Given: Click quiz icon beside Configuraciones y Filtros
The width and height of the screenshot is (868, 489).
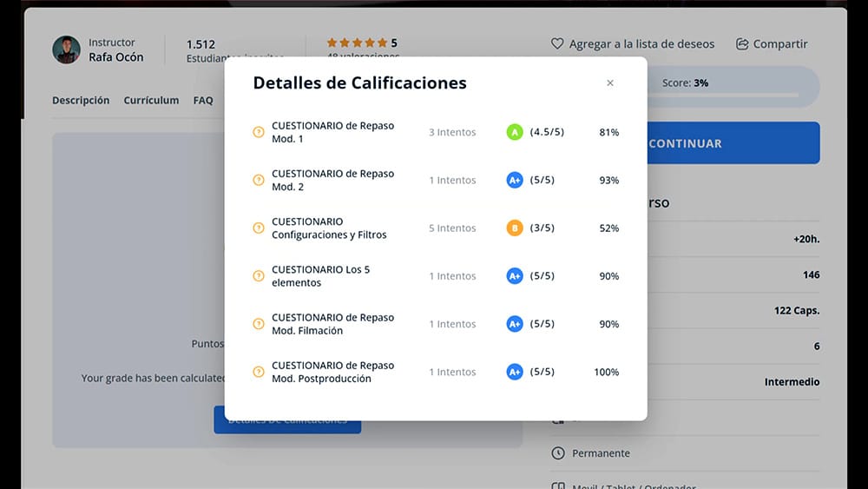Looking at the screenshot, I should click(259, 228).
